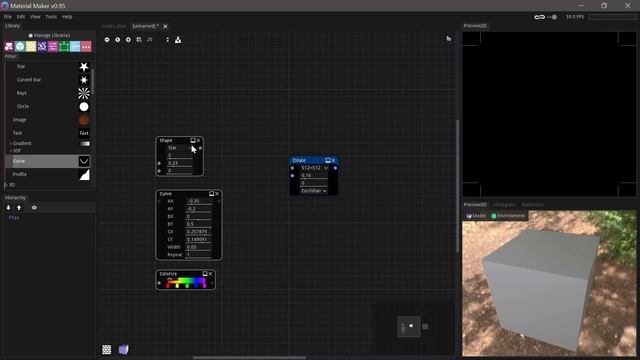Open the Environment menu in 3D preview
This screenshot has width=640, height=360.
[x=508, y=216]
